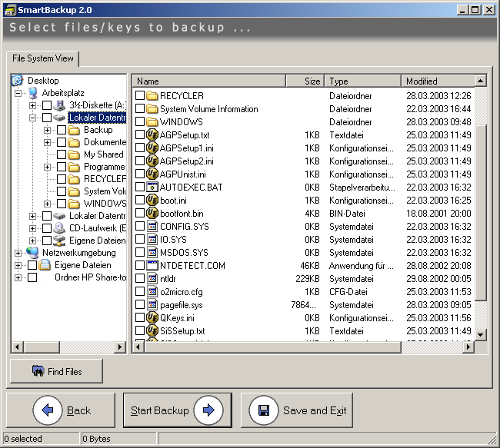Click the Netzwerkumgebung network icon
The width and height of the screenshot is (500, 448).
[x=32, y=253]
